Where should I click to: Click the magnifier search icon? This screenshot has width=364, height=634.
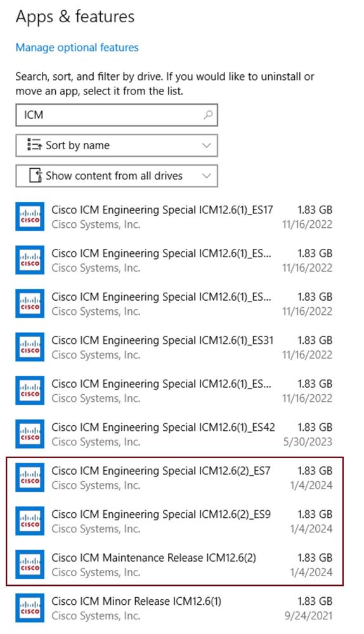pyautogui.click(x=207, y=115)
